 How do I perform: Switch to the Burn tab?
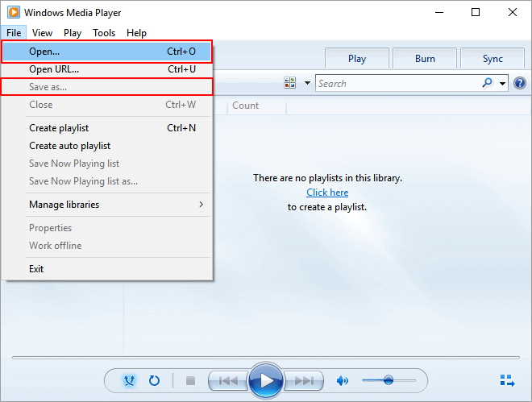point(425,59)
